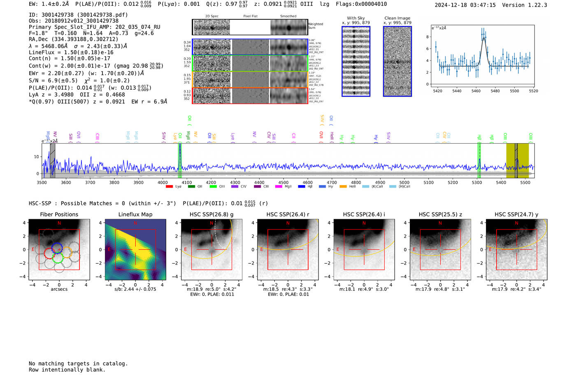Click the Clean Image cutout

(397, 61)
